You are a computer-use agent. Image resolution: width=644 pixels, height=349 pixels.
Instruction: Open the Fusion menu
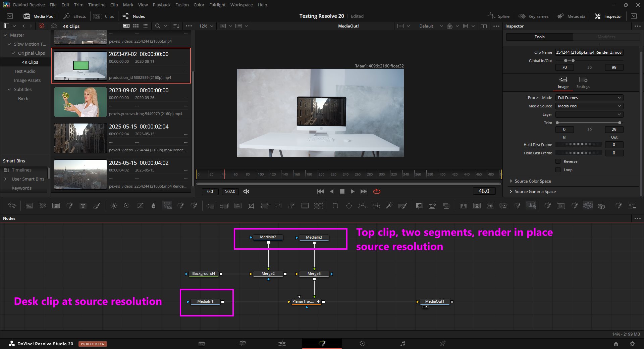(x=182, y=5)
